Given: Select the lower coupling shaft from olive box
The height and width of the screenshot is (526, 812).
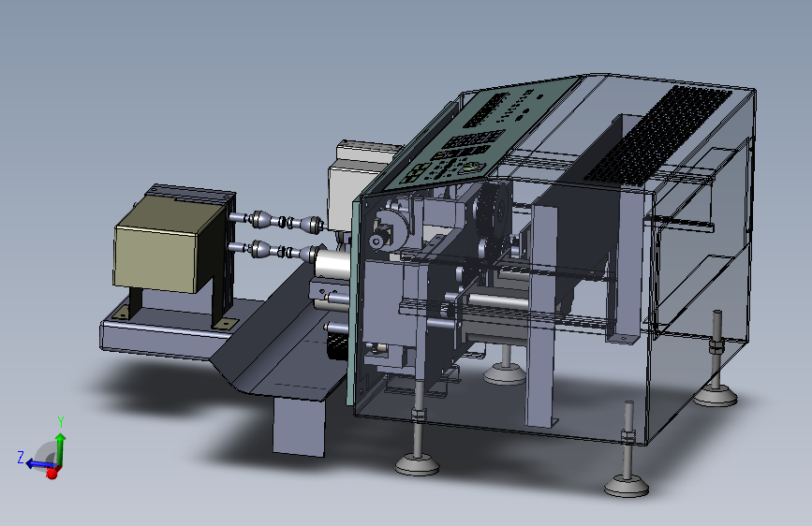Looking at the screenshot, I should (274, 251).
